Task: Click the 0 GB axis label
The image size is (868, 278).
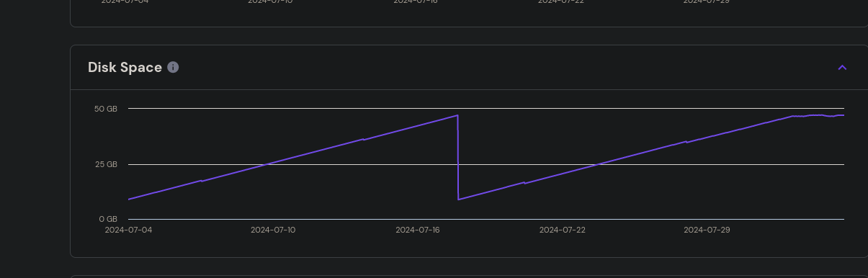Action: 108,219
